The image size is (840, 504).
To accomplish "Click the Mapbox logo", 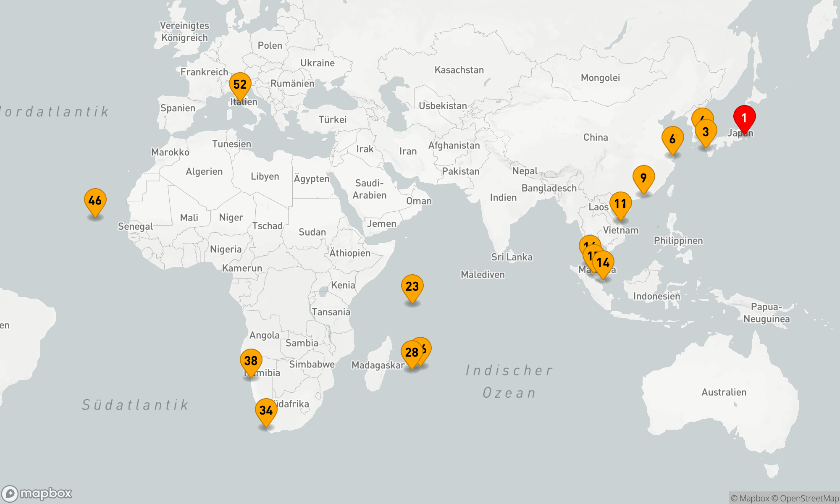I will [x=37, y=493].
